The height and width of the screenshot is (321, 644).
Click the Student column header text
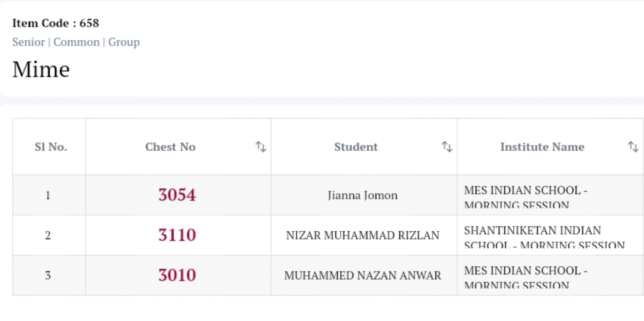pos(356,147)
